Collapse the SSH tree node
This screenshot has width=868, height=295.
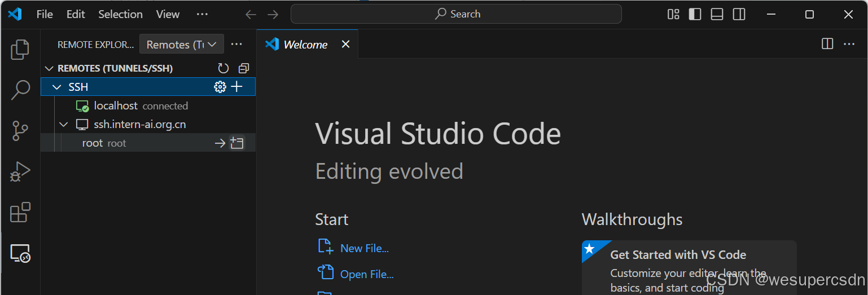point(56,87)
